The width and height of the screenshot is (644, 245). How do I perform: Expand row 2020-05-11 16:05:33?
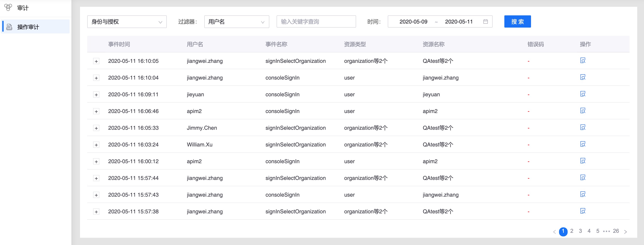(96, 128)
